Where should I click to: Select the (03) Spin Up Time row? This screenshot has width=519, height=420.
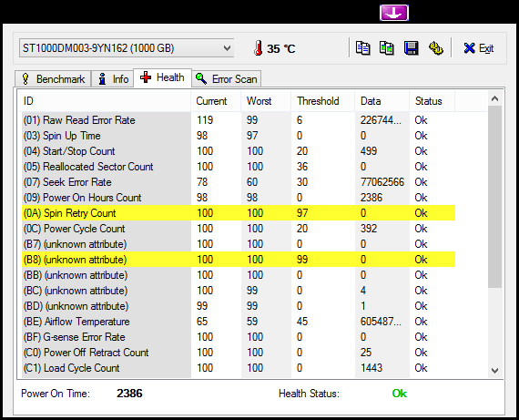[239, 136]
